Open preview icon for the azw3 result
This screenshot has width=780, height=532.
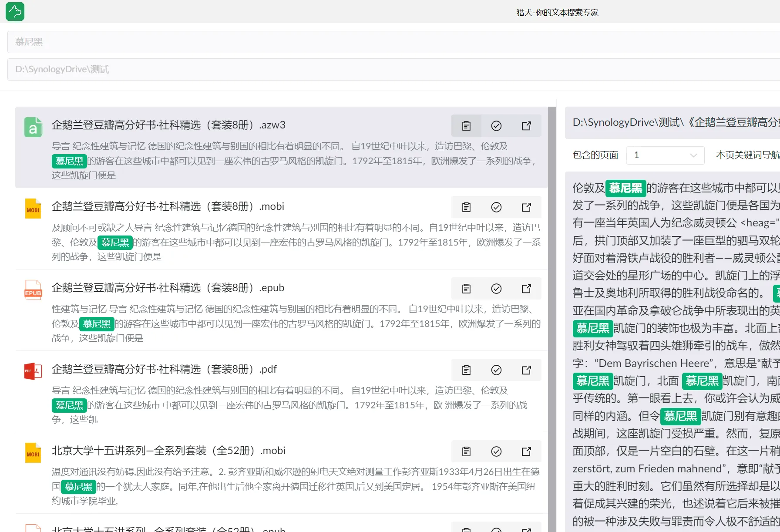pos(466,126)
